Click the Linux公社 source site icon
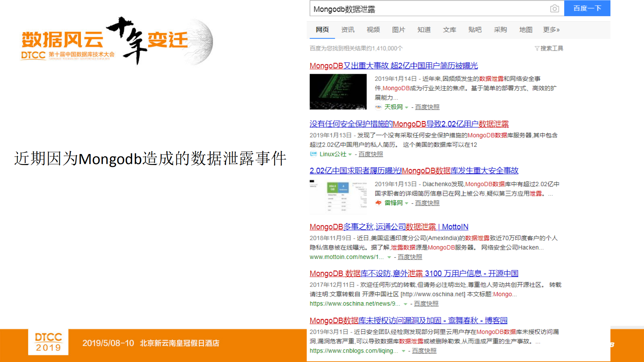644x362 pixels. (x=313, y=154)
